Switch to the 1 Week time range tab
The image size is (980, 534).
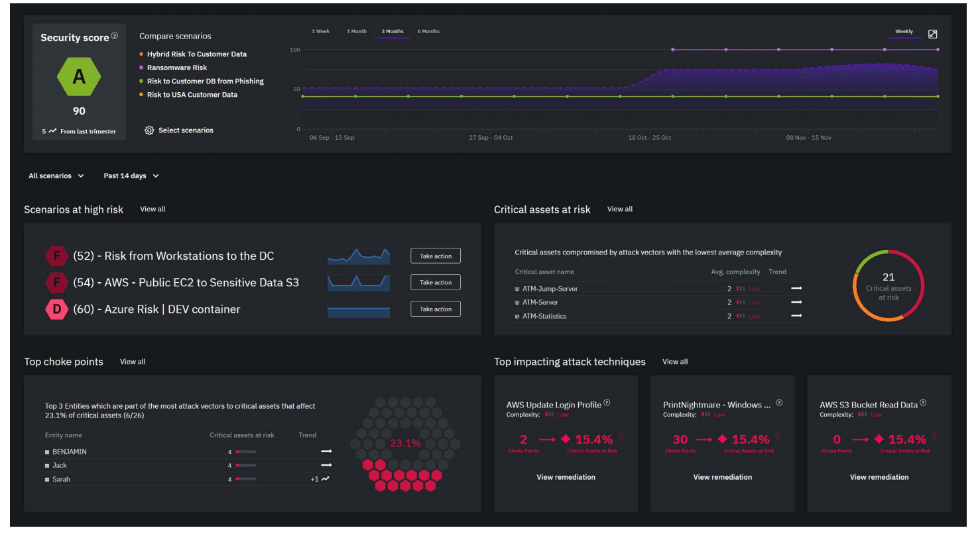tap(321, 31)
